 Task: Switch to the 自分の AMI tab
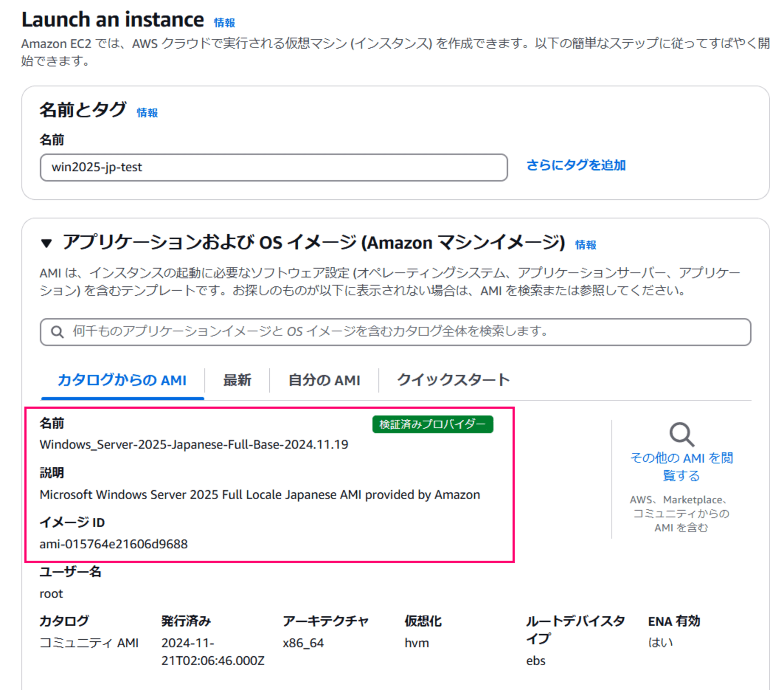324,380
